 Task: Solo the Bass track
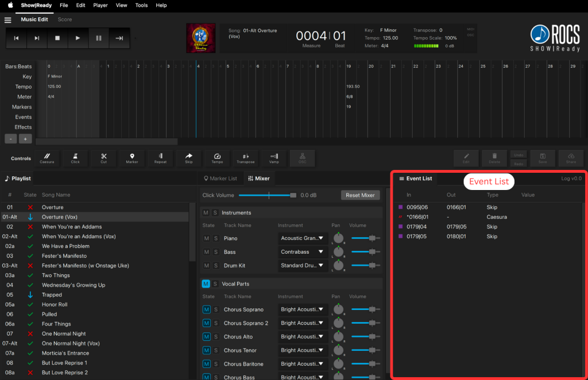pyautogui.click(x=216, y=252)
